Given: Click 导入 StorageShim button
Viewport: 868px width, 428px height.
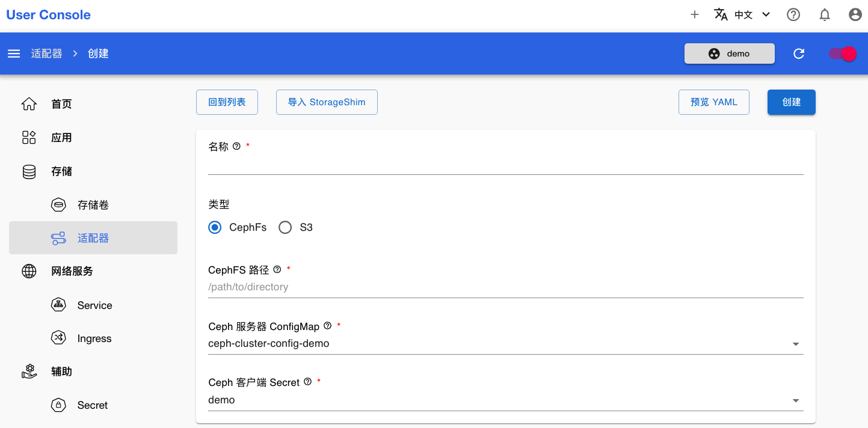Looking at the screenshot, I should (x=327, y=102).
